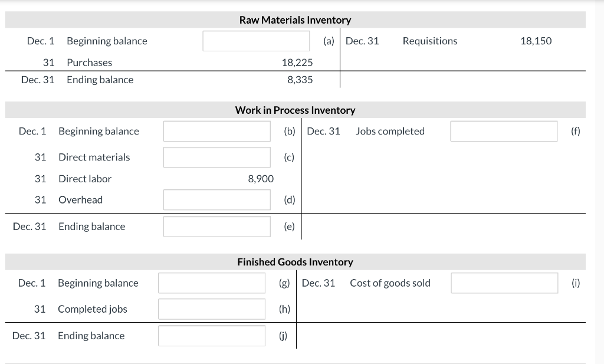Click Finished Goods ending balance field (j)
The width and height of the screenshot is (604, 364).
211,336
